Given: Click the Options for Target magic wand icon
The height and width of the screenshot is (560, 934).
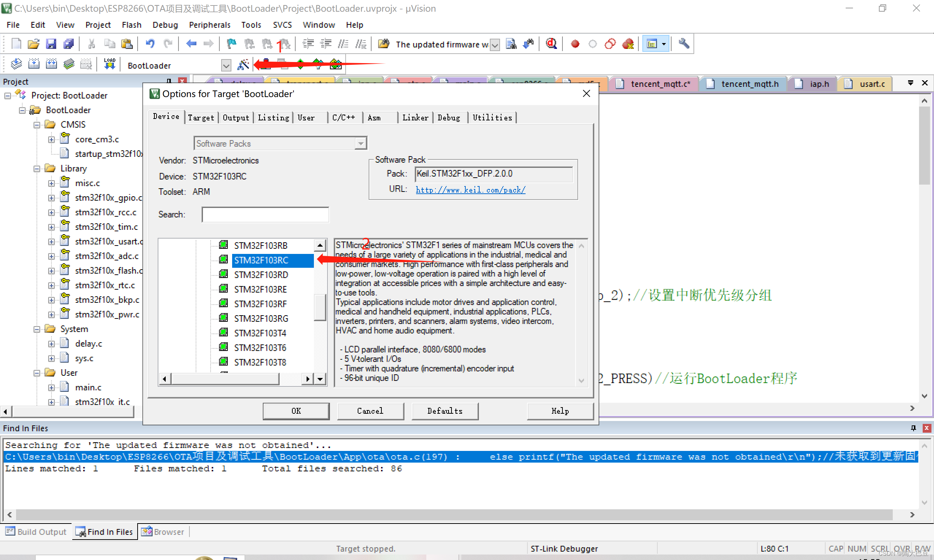Looking at the screenshot, I should point(243,65).
